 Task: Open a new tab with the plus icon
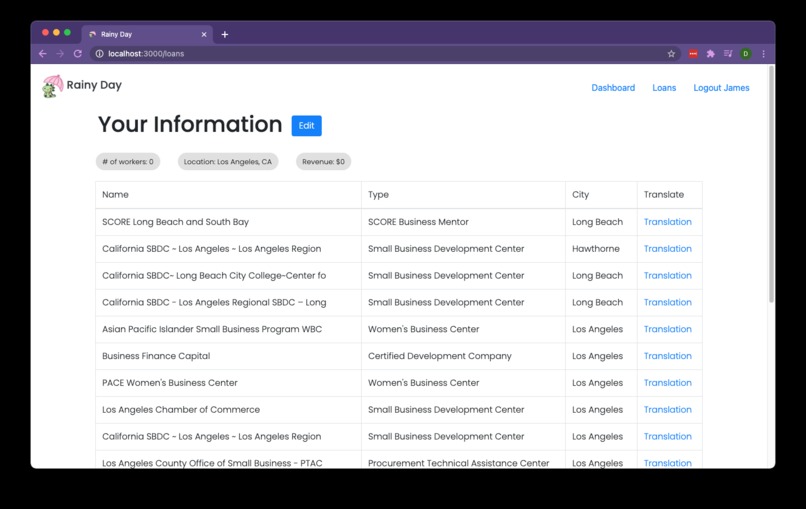click(225, 34)
